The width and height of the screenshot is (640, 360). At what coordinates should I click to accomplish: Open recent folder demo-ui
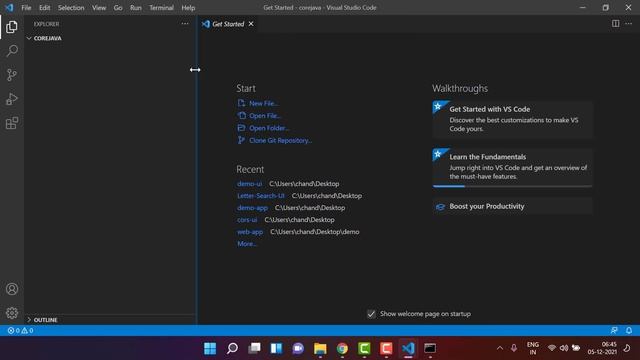pos(249,184)
